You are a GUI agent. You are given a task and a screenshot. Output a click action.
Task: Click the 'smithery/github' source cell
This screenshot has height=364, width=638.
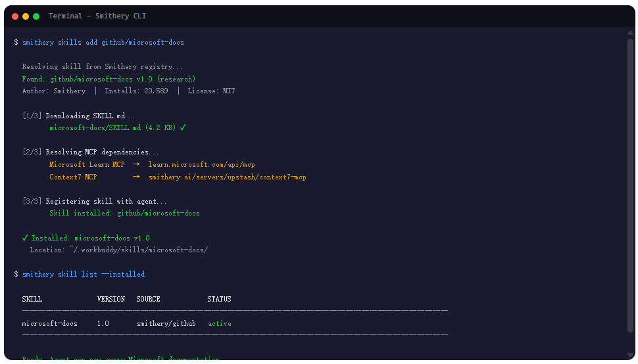pos(166,324)
